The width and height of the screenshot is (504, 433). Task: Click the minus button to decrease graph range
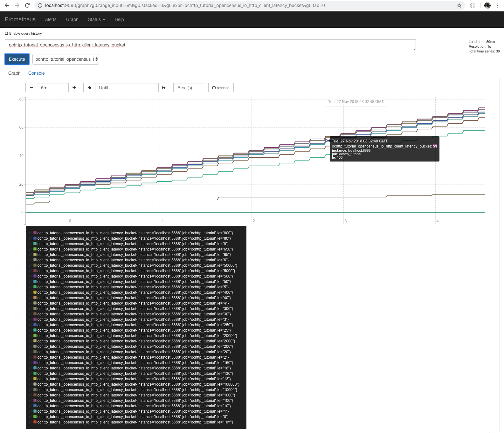tap(31, 88)
